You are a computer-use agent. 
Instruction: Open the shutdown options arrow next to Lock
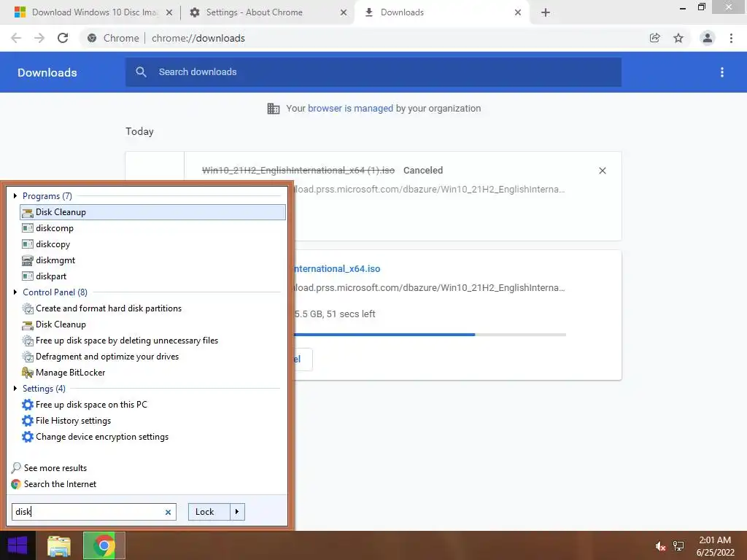point(237,512)
